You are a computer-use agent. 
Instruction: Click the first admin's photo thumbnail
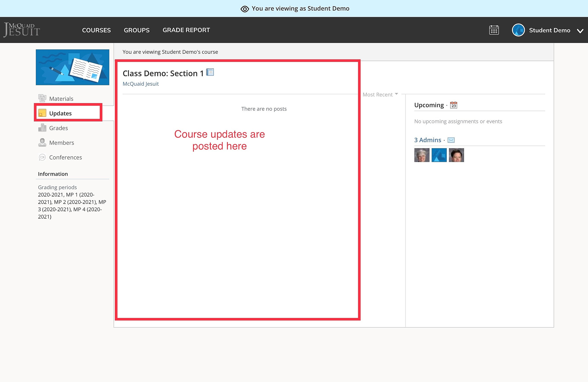pos(422,155)
